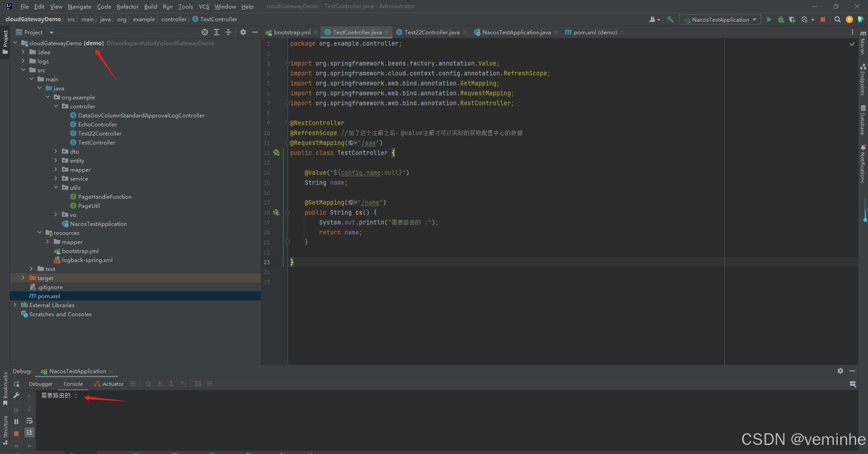The height and width of the screenshot is (454, 868).
Task: Expand the target folder in the tree
Action: (23, 278)
